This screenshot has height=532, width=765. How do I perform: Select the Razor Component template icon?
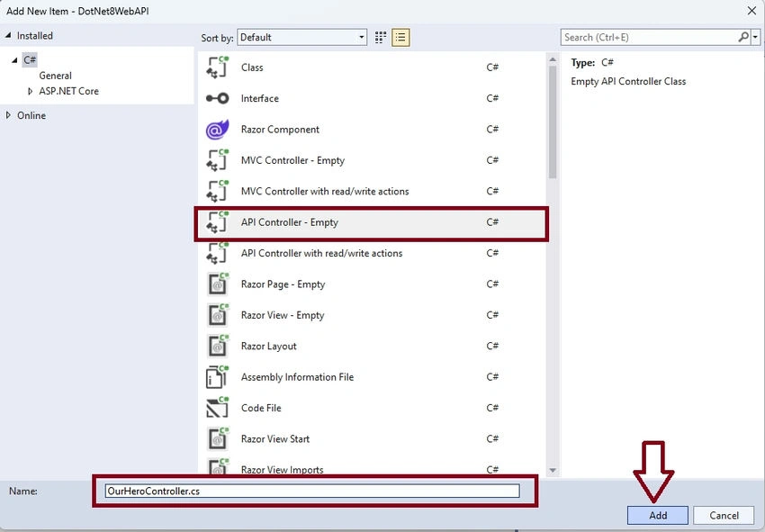pos(217,130)
